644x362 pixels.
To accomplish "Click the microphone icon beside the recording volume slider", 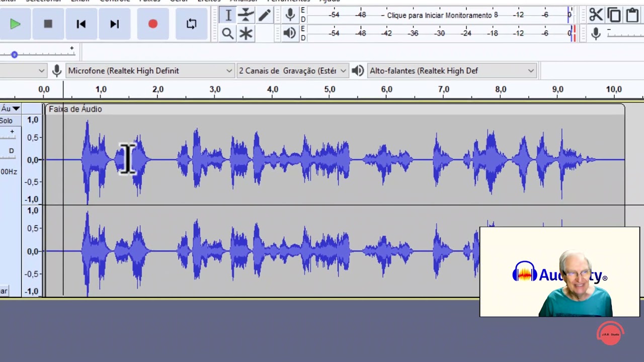I will coord(596,34).
